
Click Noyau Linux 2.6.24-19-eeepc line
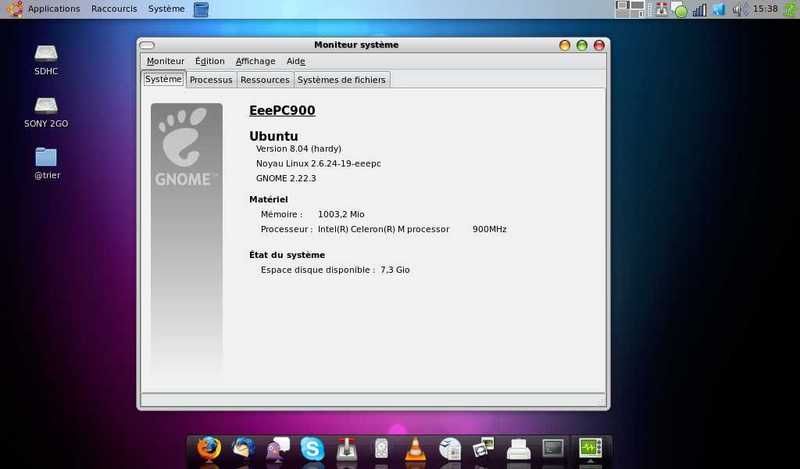click(x=318, y=163)
